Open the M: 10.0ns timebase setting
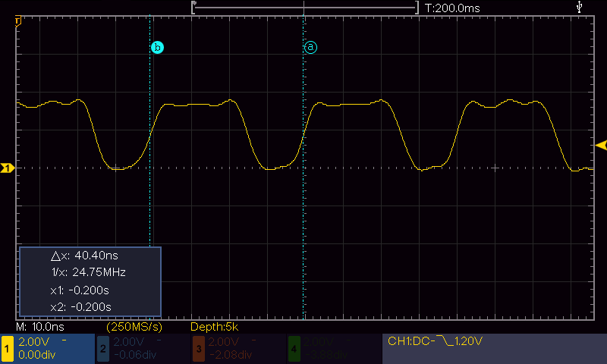 click(x=40, y=327)
